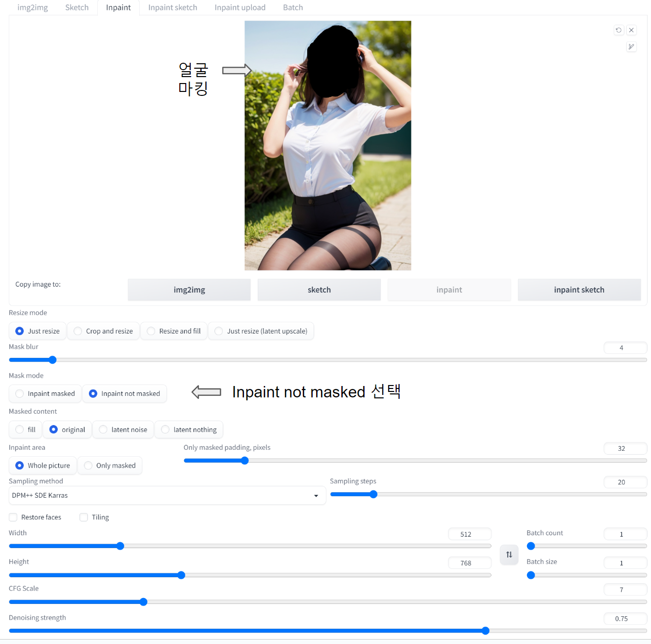Choose latent nothing masked content

(189, 429)
